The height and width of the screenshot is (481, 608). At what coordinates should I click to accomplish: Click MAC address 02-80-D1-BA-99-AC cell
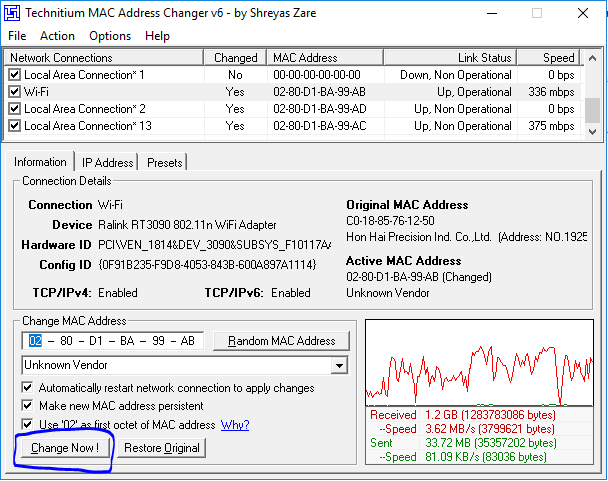click(x=320, y=126)
